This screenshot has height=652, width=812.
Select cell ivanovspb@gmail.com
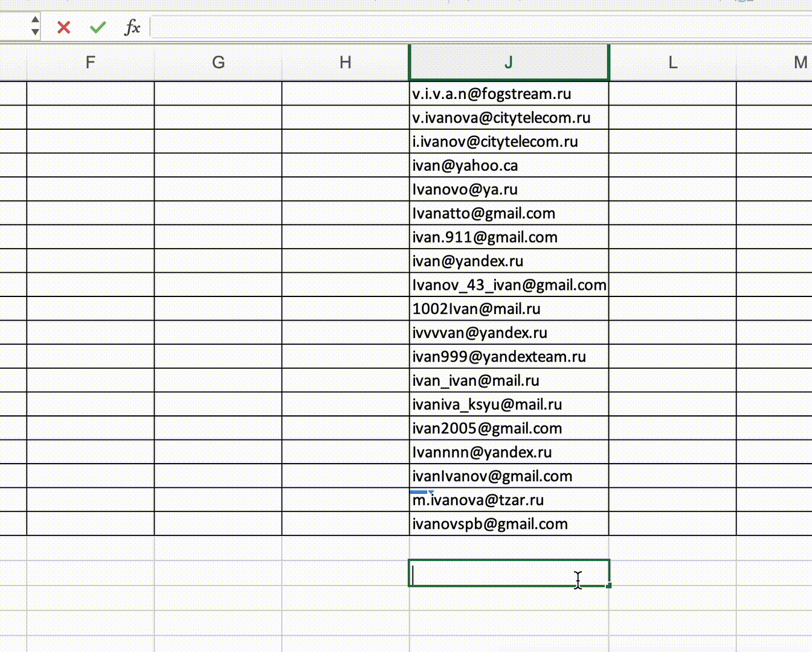(x=509, y=523)
